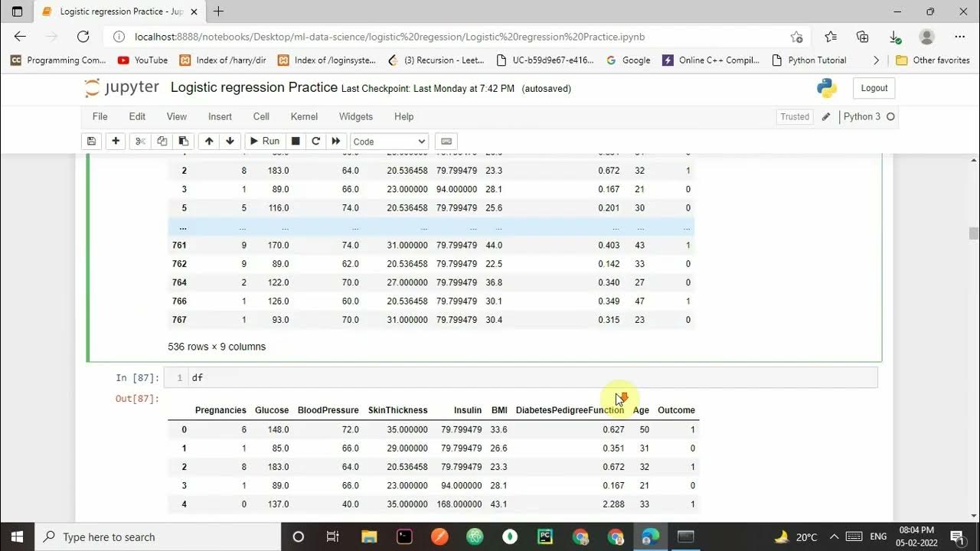Move selected cell up arrow
Image resolution: width=980 pixels, height=551 pixels.
208,141
